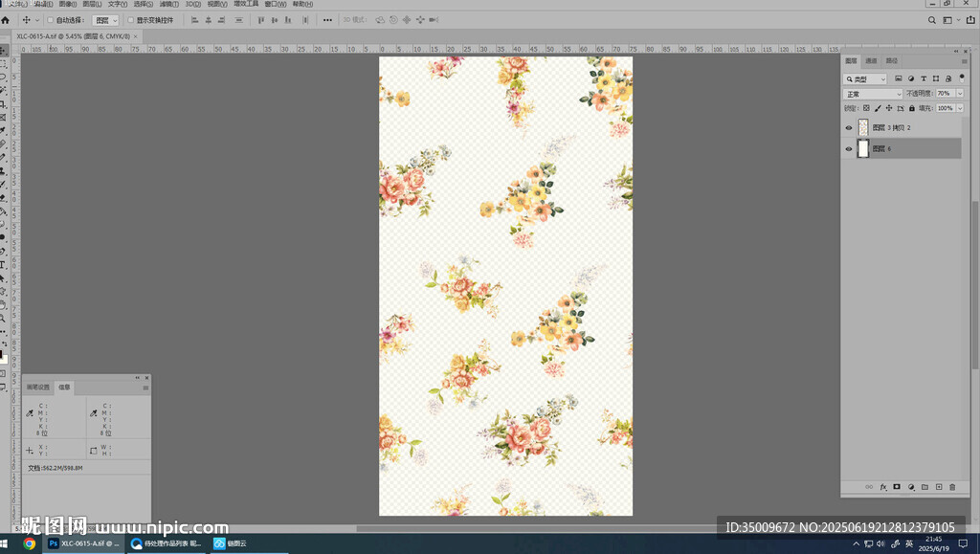Select the 图层 6 layer thumbnail
The width and height of the screenshot is (980, 554).
(863, 148)
